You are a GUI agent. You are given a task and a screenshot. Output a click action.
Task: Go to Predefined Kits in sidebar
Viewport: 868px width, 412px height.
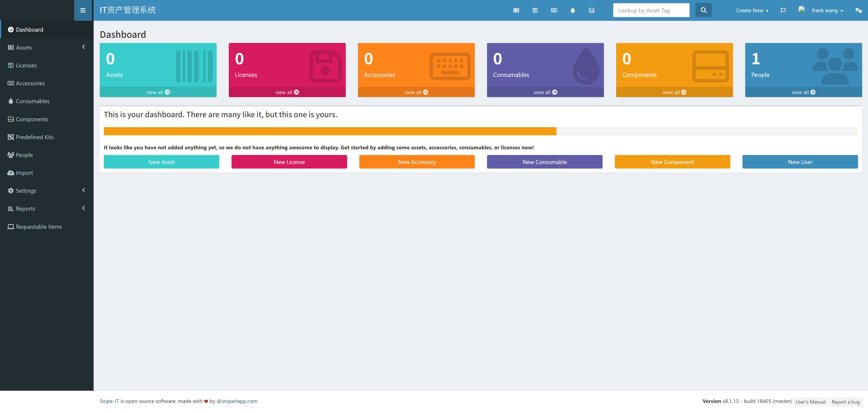(x=34, y=137)
